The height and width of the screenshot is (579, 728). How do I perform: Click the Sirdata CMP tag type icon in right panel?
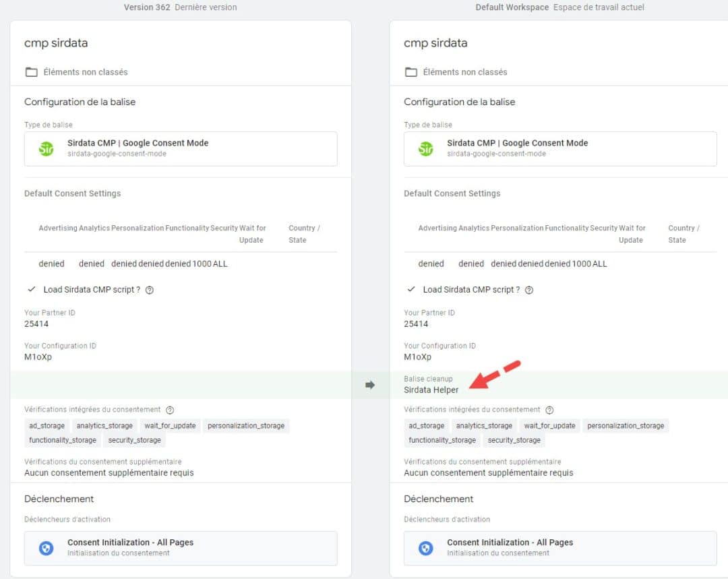(425, 148)
